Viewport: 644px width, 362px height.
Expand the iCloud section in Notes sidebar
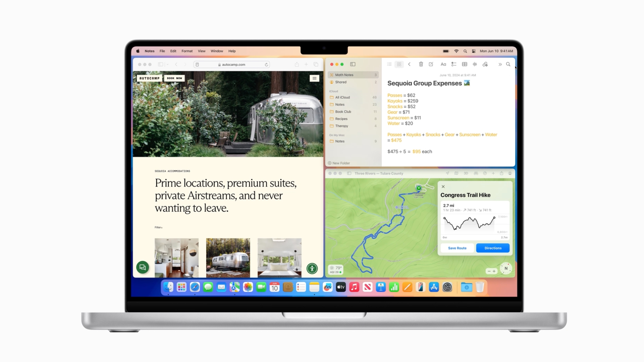pos(333,91)
